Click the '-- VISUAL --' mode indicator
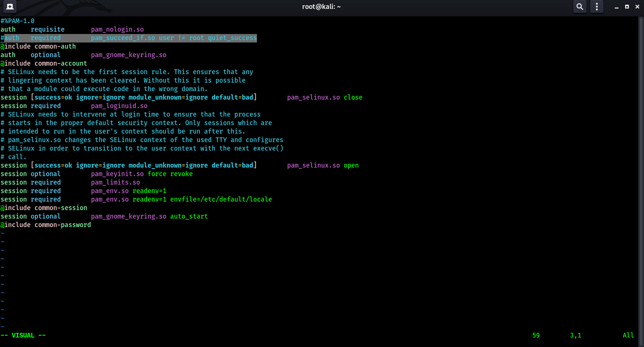This screenshot has height=347, width=644. pyautogui.click(x=23, y=335)
